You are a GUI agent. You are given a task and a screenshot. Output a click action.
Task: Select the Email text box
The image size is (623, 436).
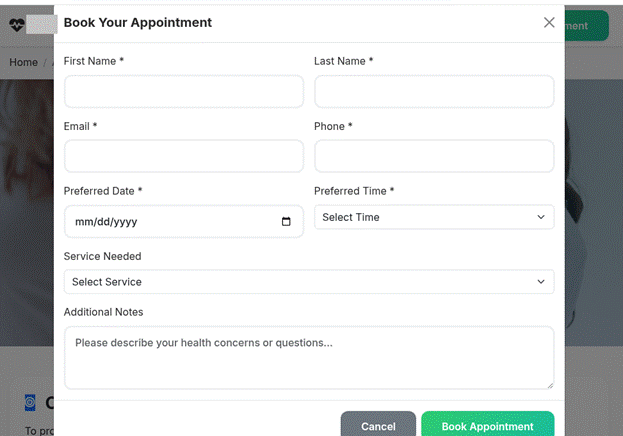click(x=184, y=157)
